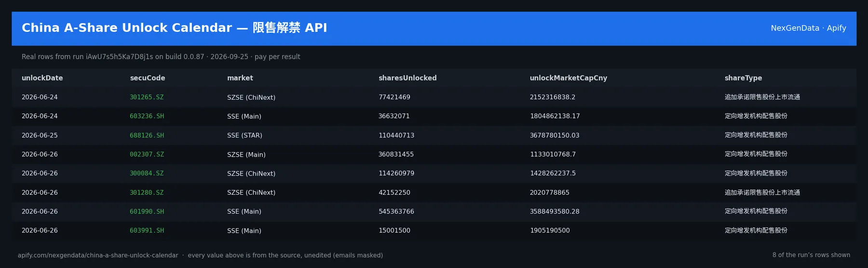Click the shares value 114260979
The width and height of the screenshot is (868, 268).
[x=396, y=174]
